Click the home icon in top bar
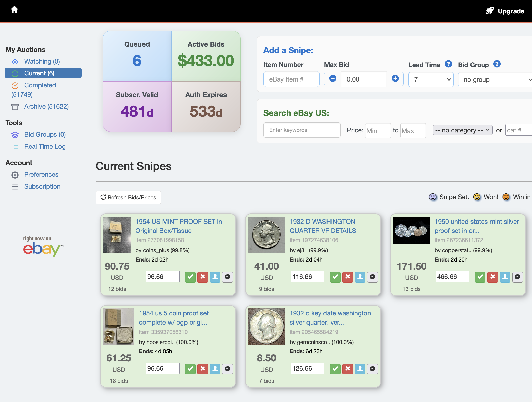The height and width of the screenshot is (402, 532). 14,10
